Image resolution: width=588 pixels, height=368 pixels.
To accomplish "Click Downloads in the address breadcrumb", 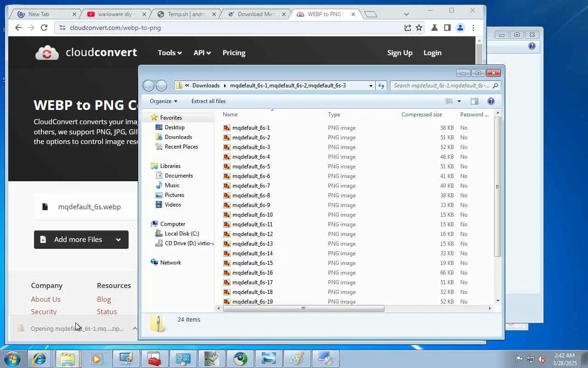I will (x=206, y=86).
